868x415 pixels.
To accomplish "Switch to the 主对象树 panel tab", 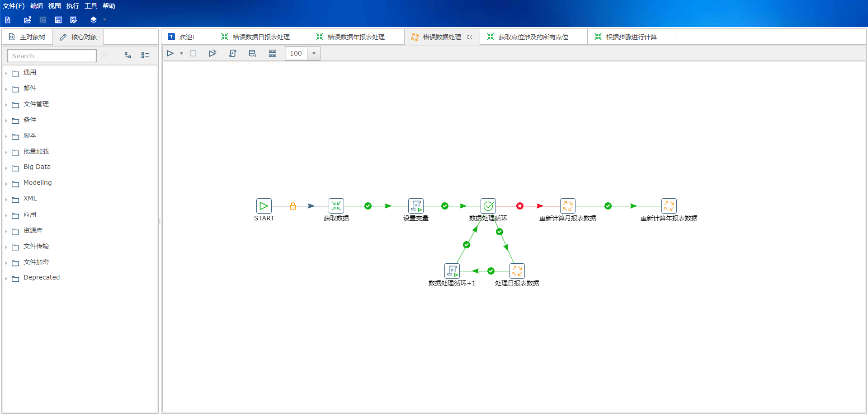I will tap(28, 37).
